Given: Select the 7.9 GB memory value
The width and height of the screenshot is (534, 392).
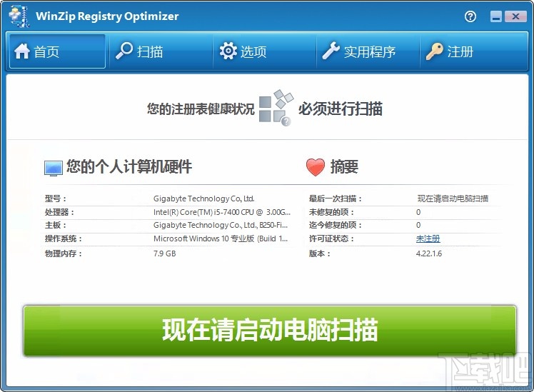Looking at the screenshot, I should (164, 253).
